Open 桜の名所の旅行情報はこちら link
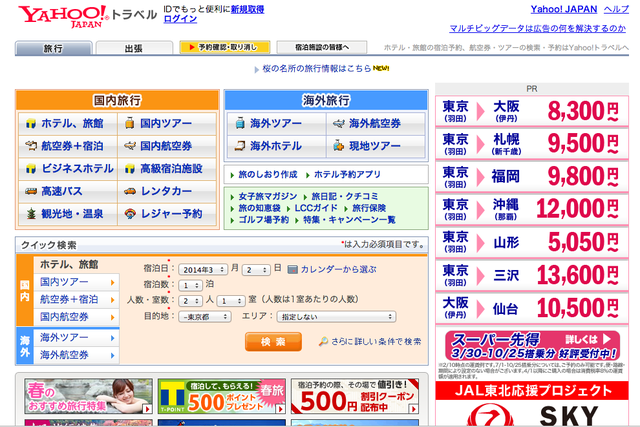This screenshot has width=640, height=427. point(317,69)
